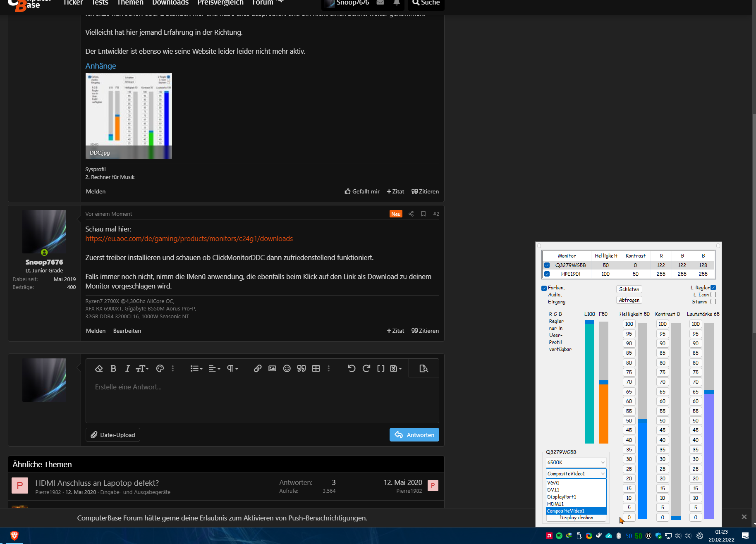The width and height of the screenshot is (756, 544).
Task: Open the DDC.jpg attachment thumbnail
Action: [x=129, y=116]
